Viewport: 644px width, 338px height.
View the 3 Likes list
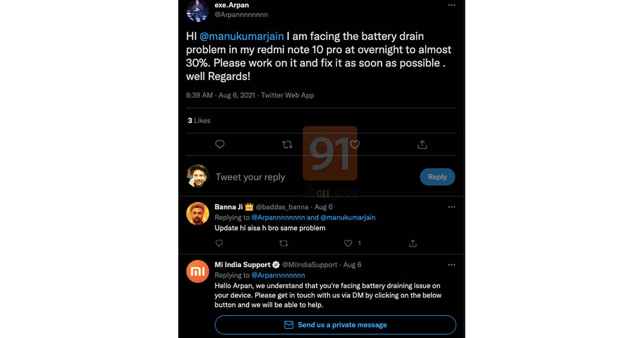199,121
